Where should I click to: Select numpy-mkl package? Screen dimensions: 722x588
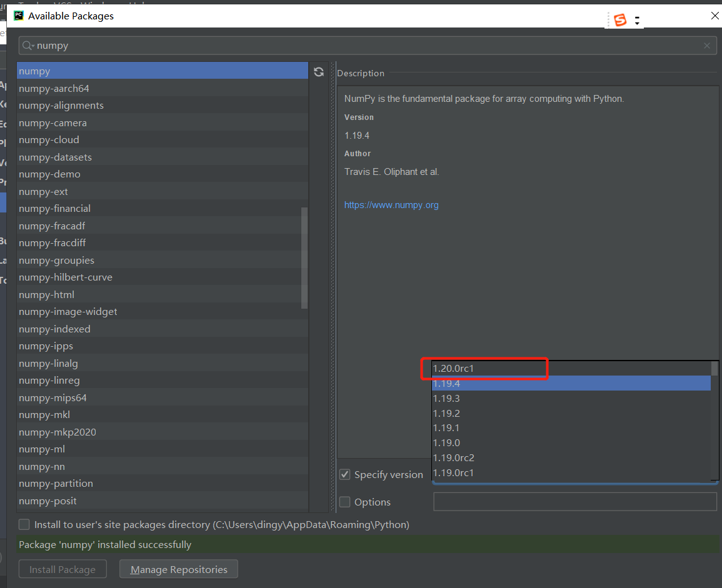click(163, 415)
